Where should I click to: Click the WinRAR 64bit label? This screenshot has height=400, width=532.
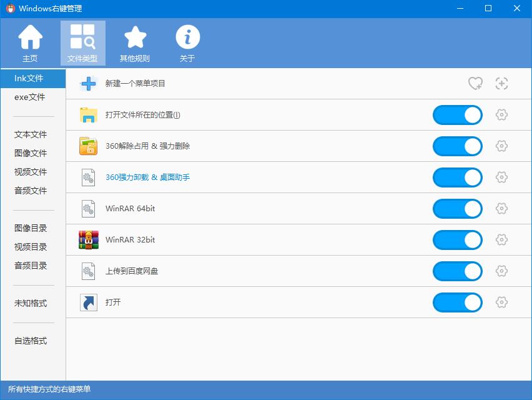tap(131, 209)
